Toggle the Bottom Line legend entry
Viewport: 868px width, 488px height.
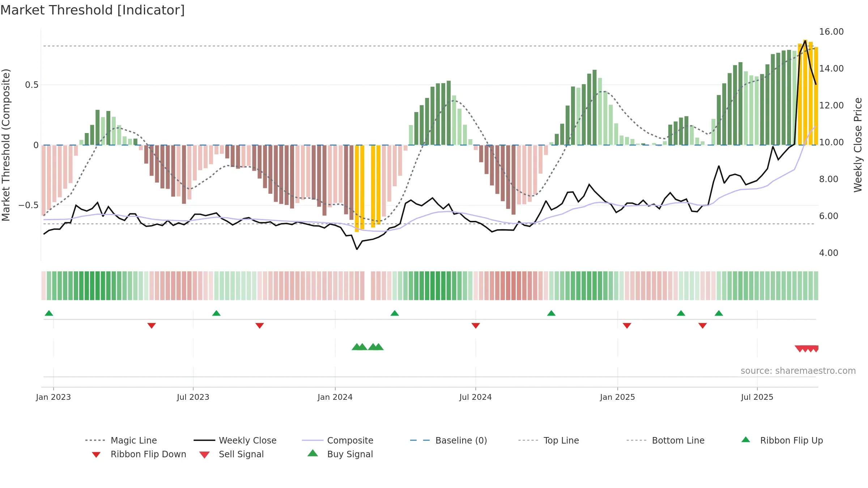pos(665,440)
